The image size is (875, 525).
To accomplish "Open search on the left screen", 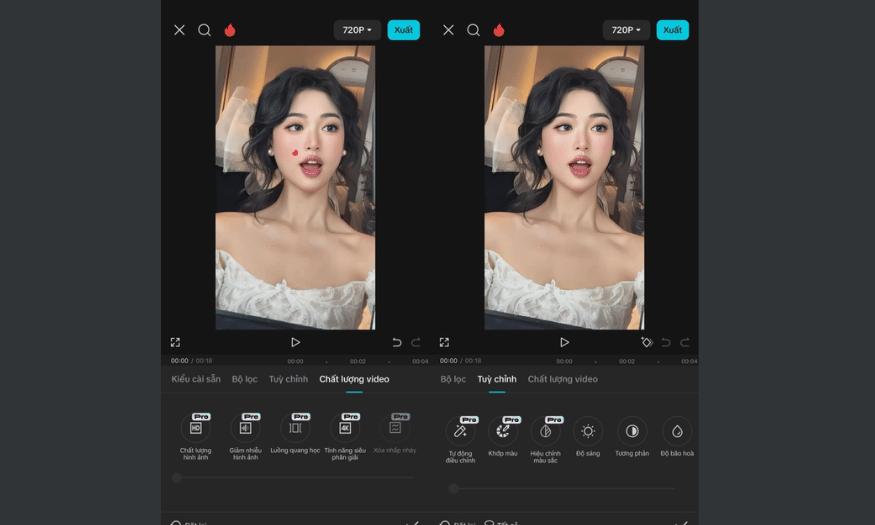I will coord(204,30).
